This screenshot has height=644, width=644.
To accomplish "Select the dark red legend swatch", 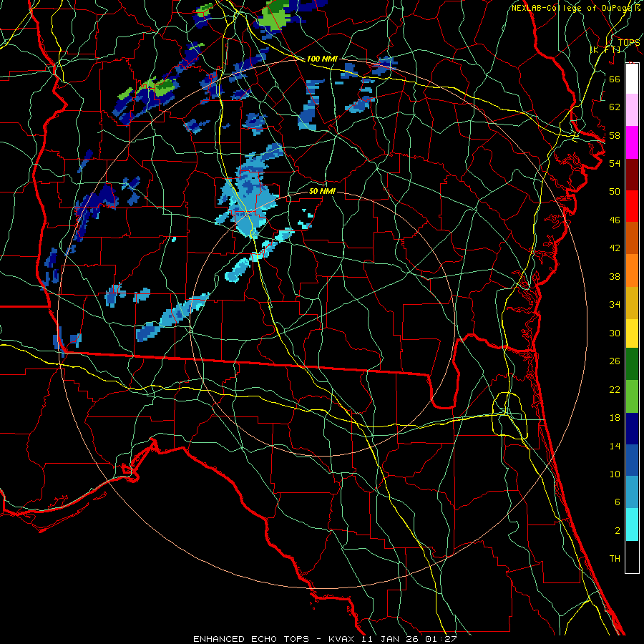I will [x=632, y=174].
